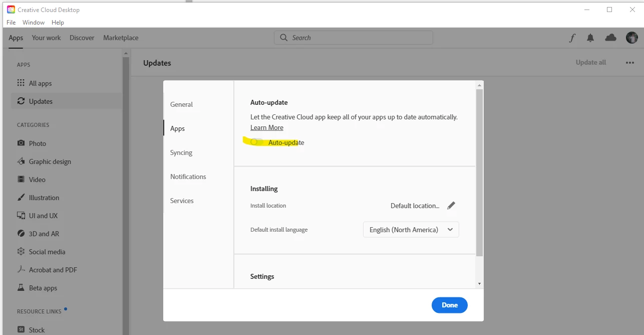Edit install location with pencil icon
This screenshot has height=335, width=644.
pos(451,206)
